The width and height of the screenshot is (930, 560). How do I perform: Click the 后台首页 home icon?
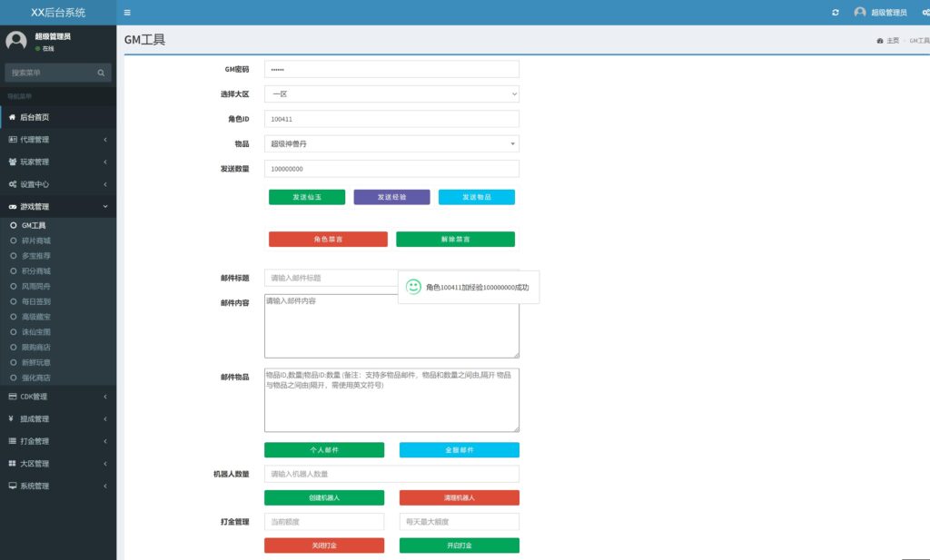13,117
